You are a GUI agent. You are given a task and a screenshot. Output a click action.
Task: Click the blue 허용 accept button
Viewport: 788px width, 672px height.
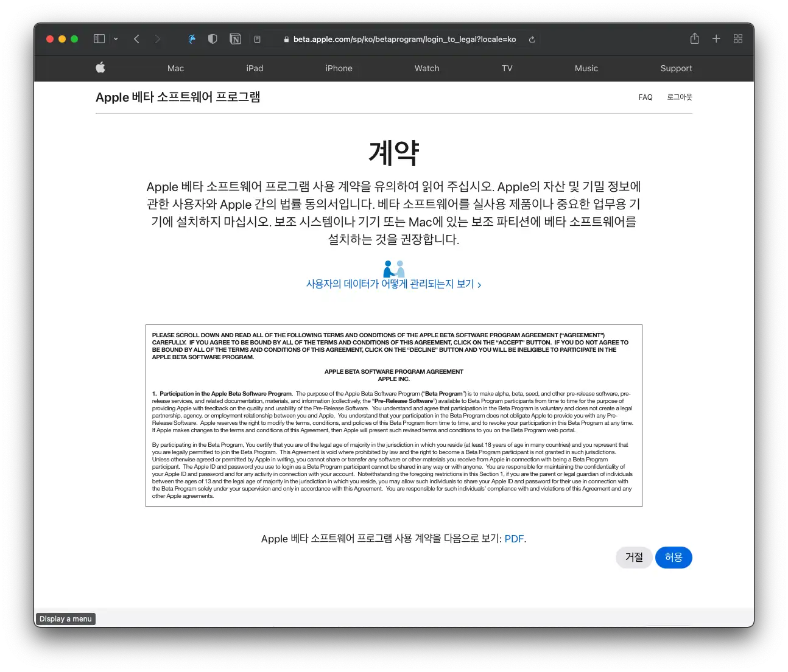(x=674, y=558)
